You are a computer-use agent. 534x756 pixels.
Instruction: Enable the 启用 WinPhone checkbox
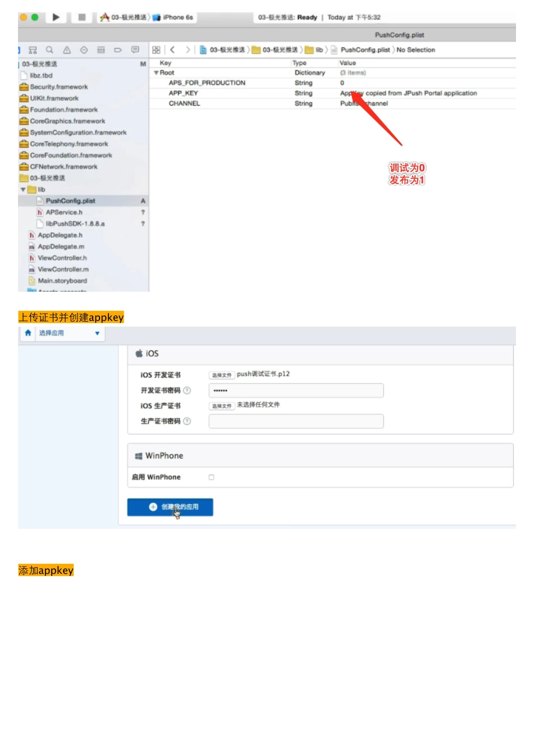click(x=211, y=478)
